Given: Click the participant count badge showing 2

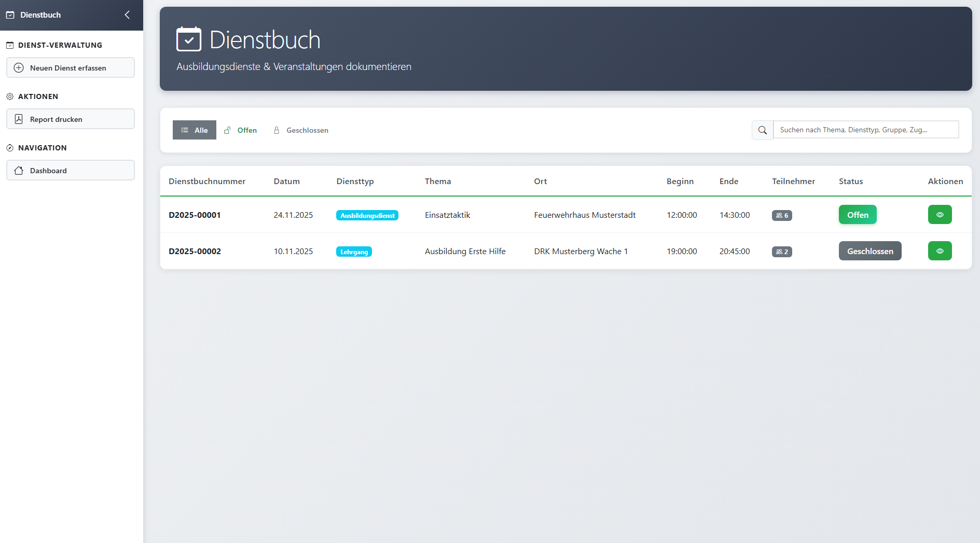Looking at the screenshot, I should [x=781, y=252].
